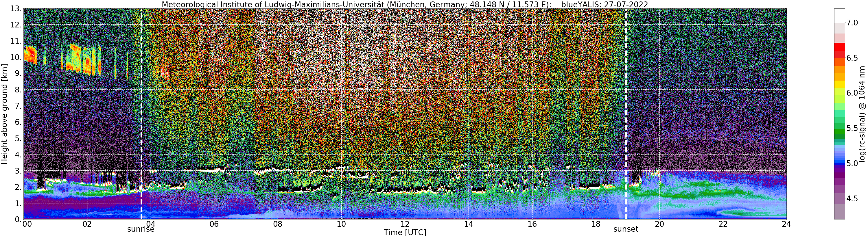The image size is (868, 238).
Task: Click the colorbar tick label '6.0'
Action: (x=852, y=93)
